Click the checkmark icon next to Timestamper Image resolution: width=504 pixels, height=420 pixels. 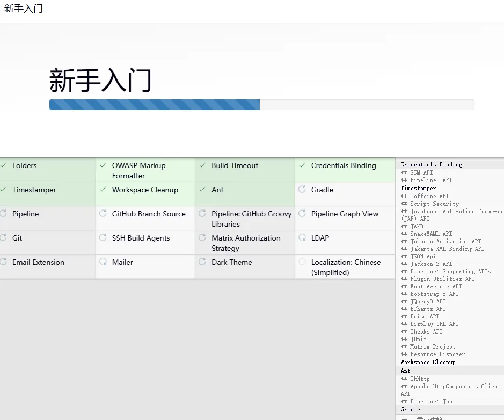(3, 190)
